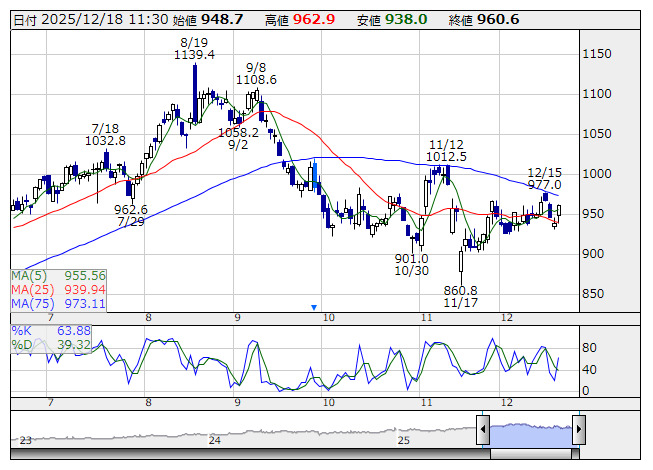The height and width of the screenshot is (470, 653).
Task: Click the 10/30 low label 901.0
Action: pos(410,258)
